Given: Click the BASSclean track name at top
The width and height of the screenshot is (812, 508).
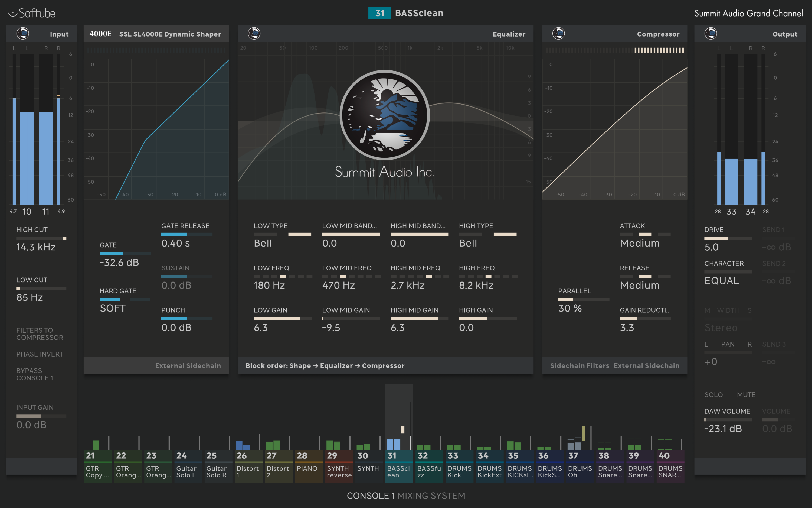Looking at the screenshot, I should pos(419,13).
